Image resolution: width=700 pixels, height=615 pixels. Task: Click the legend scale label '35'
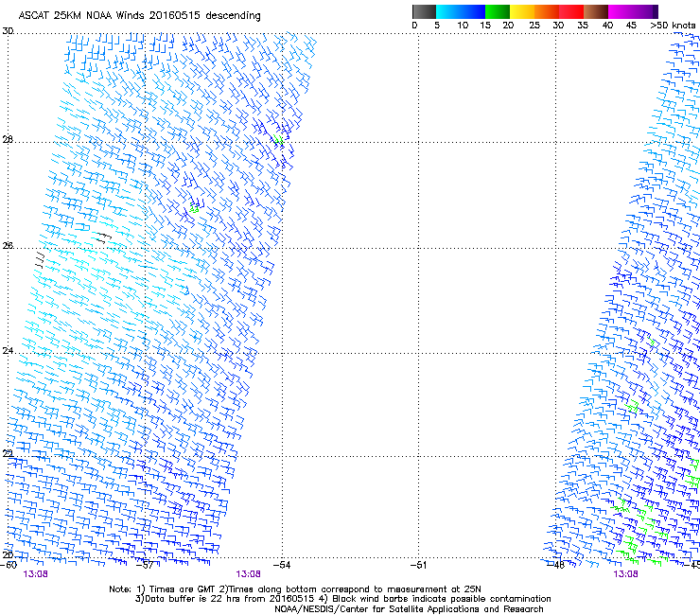click(583, 26)
